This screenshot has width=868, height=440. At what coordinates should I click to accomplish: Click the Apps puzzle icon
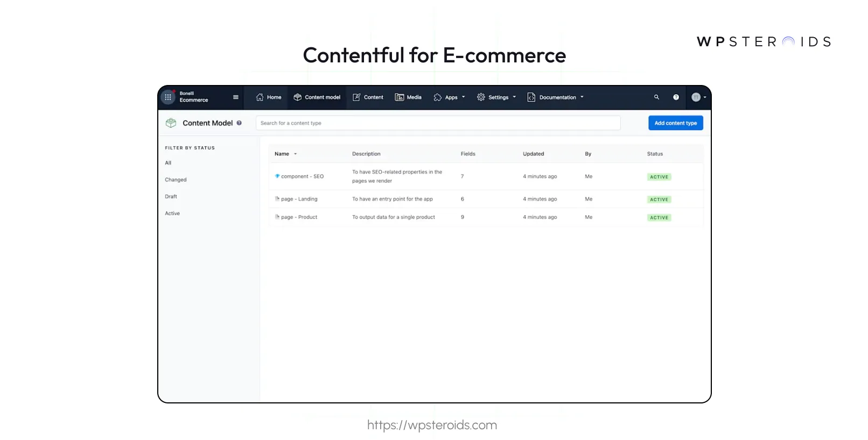(x=438, y=97)
